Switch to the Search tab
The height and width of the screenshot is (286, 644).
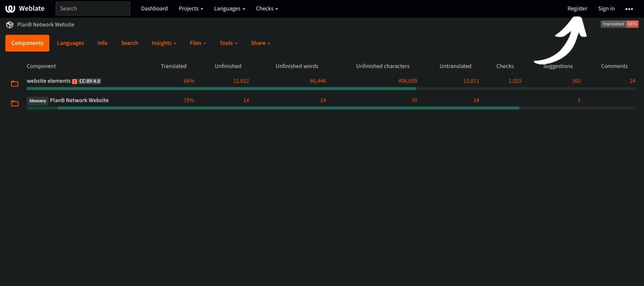129,43
